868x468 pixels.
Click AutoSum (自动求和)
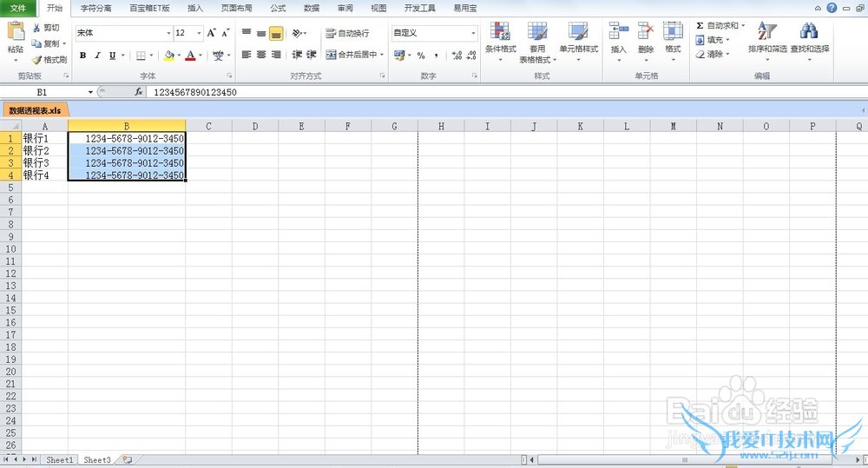(x=720, y=25)
